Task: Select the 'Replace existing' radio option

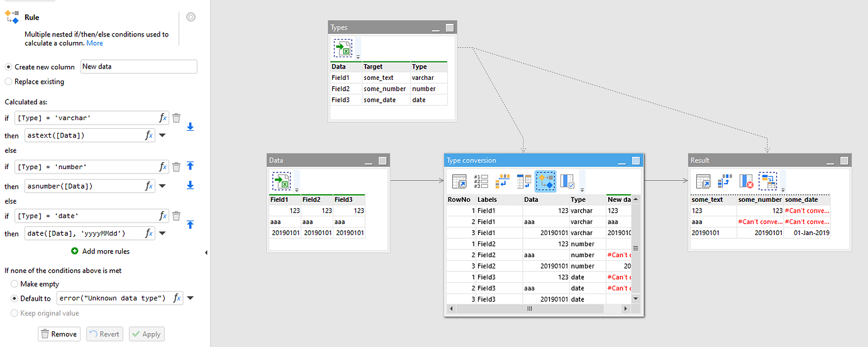Action: pos(8,81)
